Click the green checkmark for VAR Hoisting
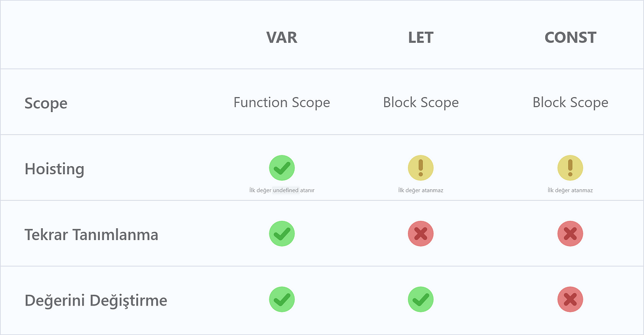 (282, 168)
